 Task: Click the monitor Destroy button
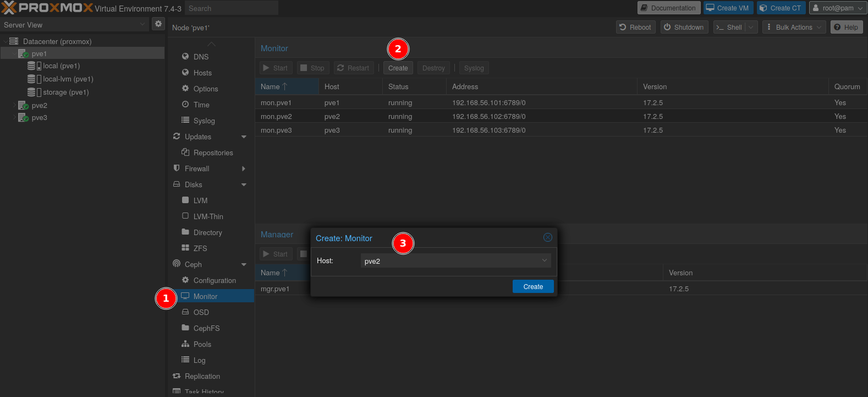(x=433, y=68)
